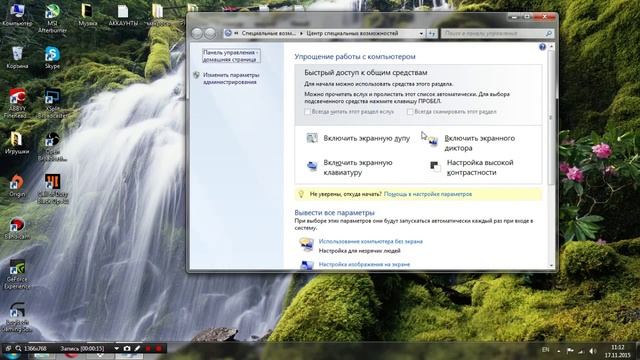
Task: Click Центр специальных возможностей breadcrumb
Action: click(x=352, y=33)
